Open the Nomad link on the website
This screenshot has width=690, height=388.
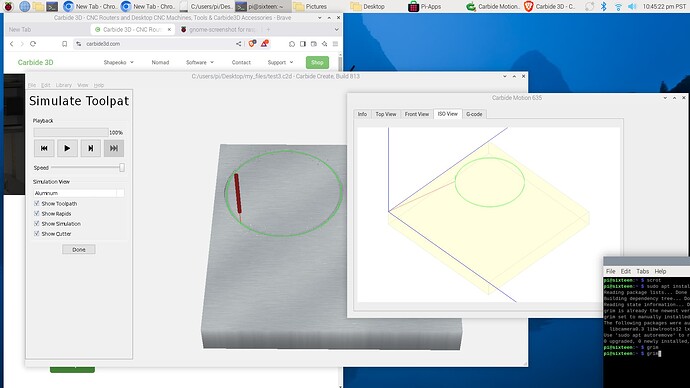pyautogui.click(x=160, y=62)
